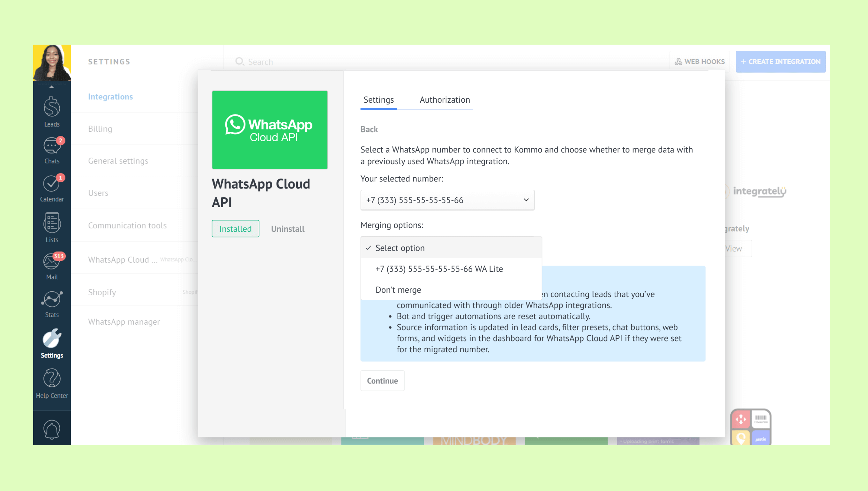Choose the Select option entry
This screenshot has width=868, height=491.
[x=451, y=248]
